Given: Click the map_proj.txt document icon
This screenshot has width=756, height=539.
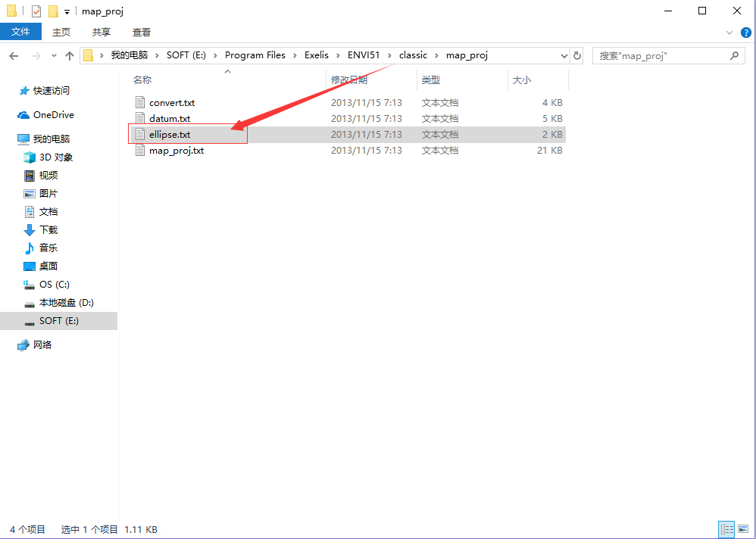Looking at the screenshot, I should (140, 150).
